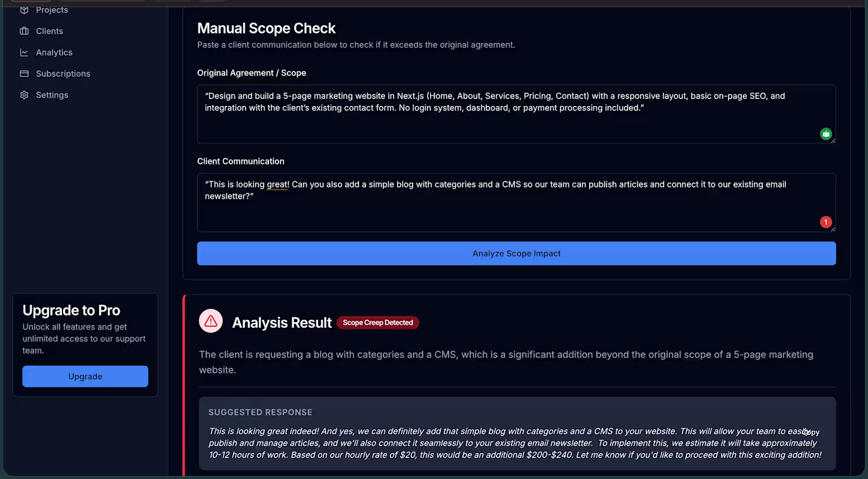
Task: Click the green extension icon in agreement box
Action: tap(826, 134)
